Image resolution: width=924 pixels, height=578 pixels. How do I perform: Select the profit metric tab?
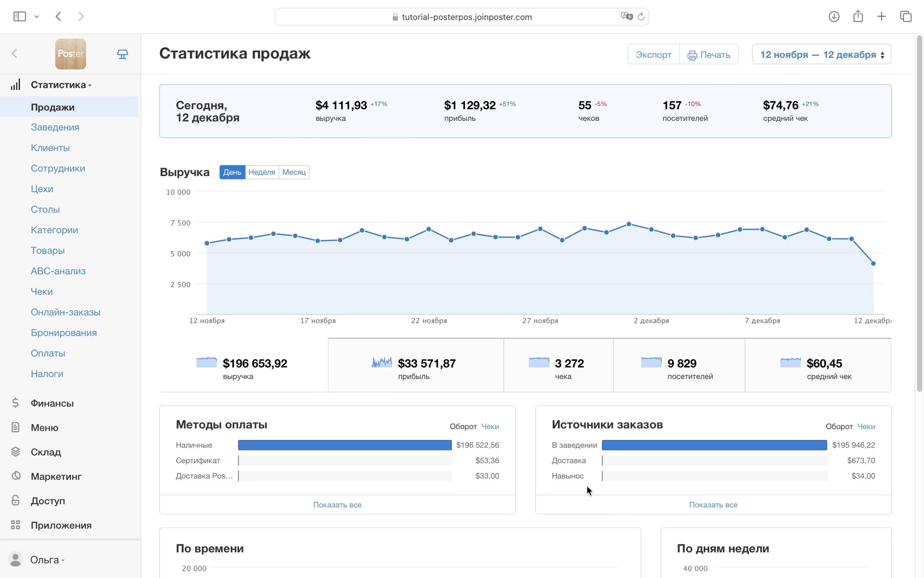(x=415, y=366)
